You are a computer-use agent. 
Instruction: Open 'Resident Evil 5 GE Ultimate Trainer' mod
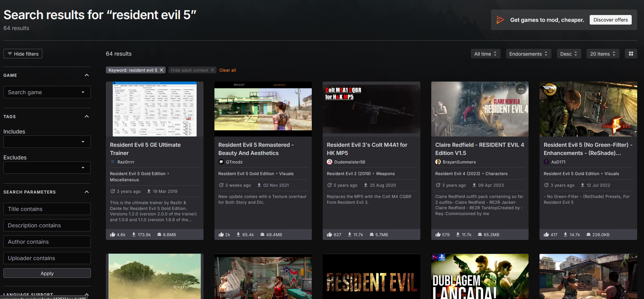(145, 149)
